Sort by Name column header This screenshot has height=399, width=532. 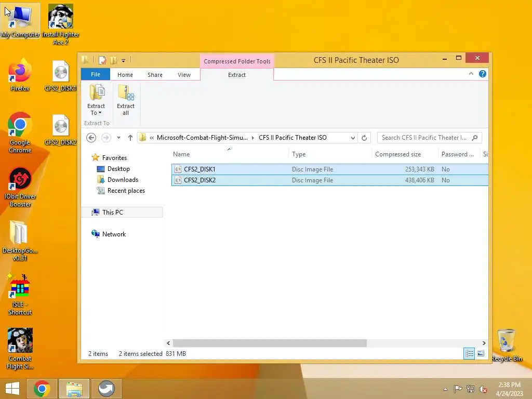click(230, 154)
